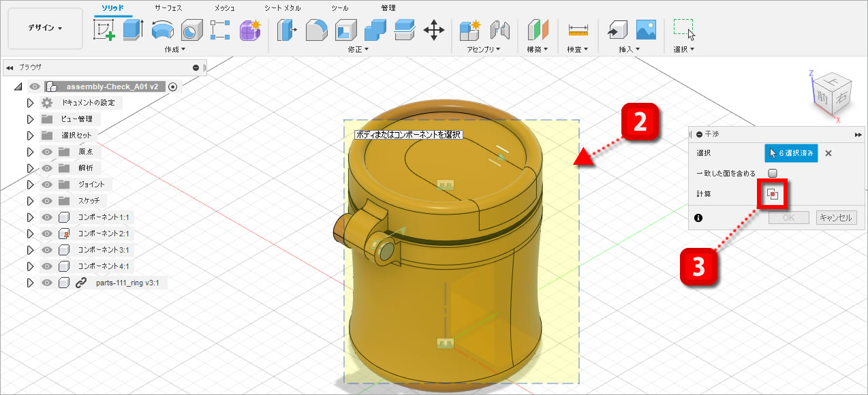Switch to the 管理 tab

388,8
